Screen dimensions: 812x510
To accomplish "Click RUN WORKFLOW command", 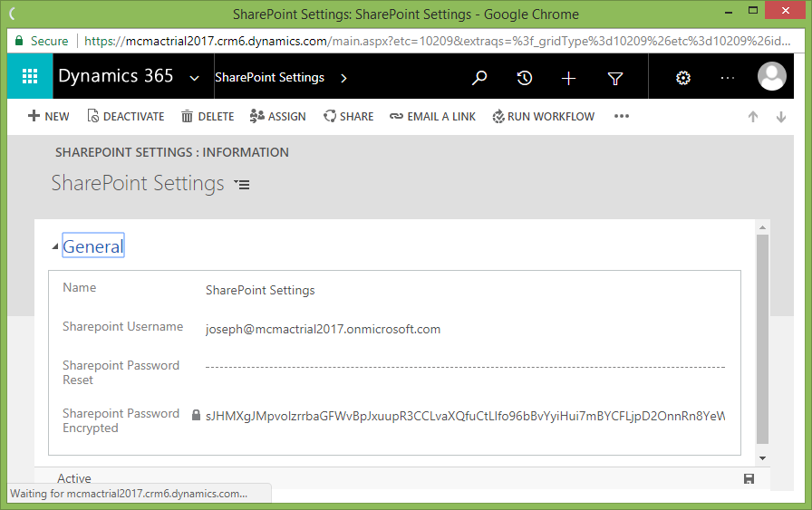I will click(x=544, y=116).
